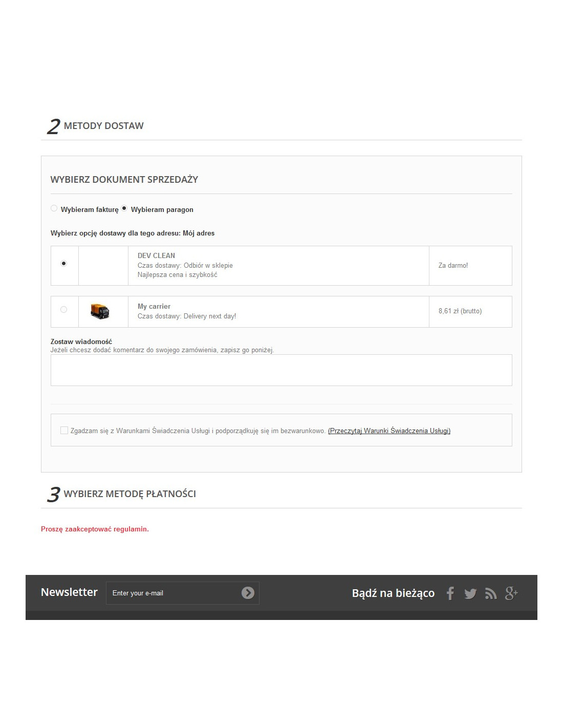Open the Facebook social icon

[450, 593]
